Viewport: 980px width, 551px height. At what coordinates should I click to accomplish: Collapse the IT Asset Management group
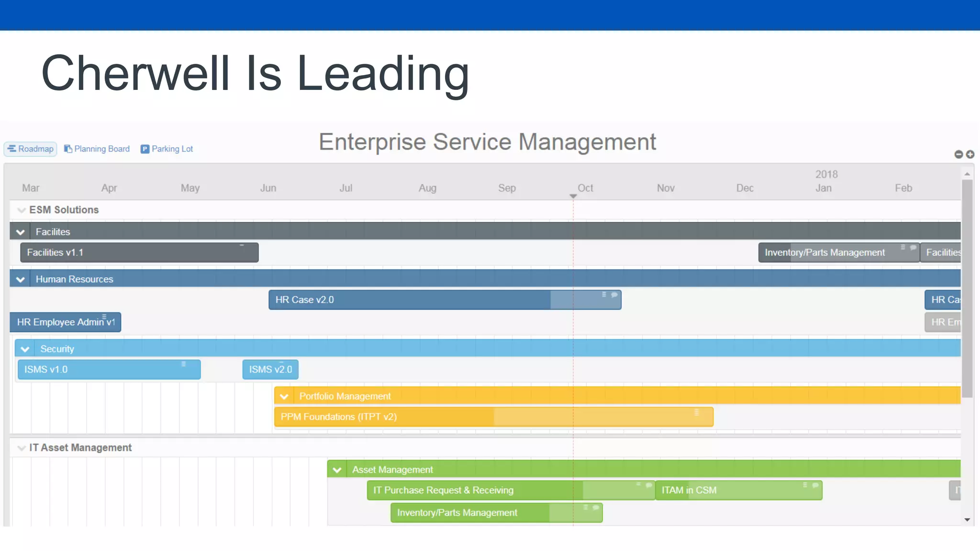coord(21,448)
